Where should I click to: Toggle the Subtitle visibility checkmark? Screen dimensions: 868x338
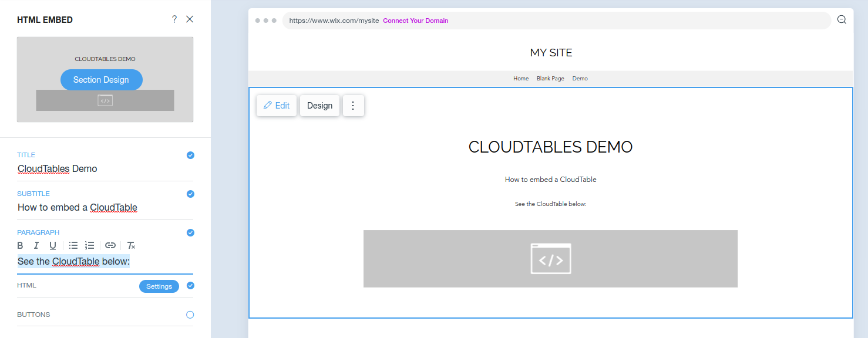tap(190, 194)
